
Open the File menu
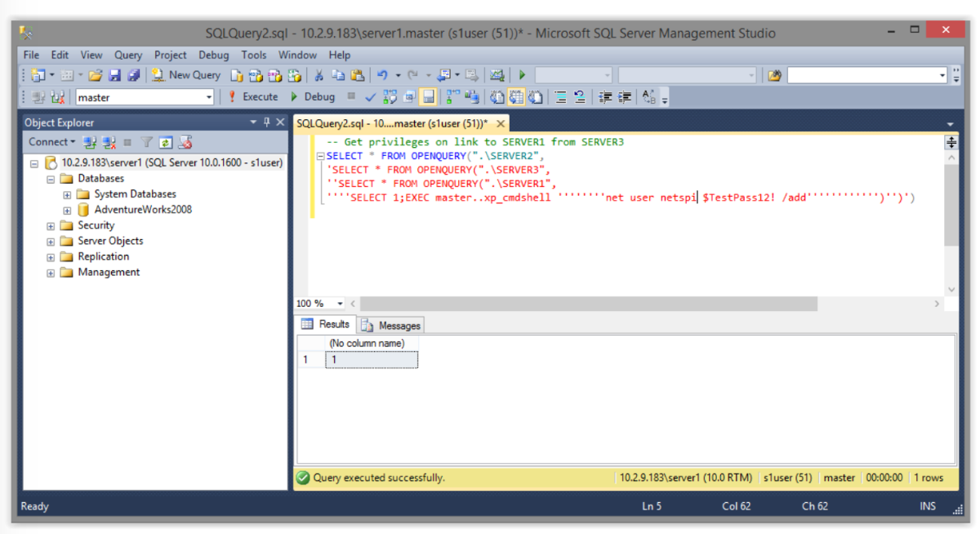tap(31, 55)
